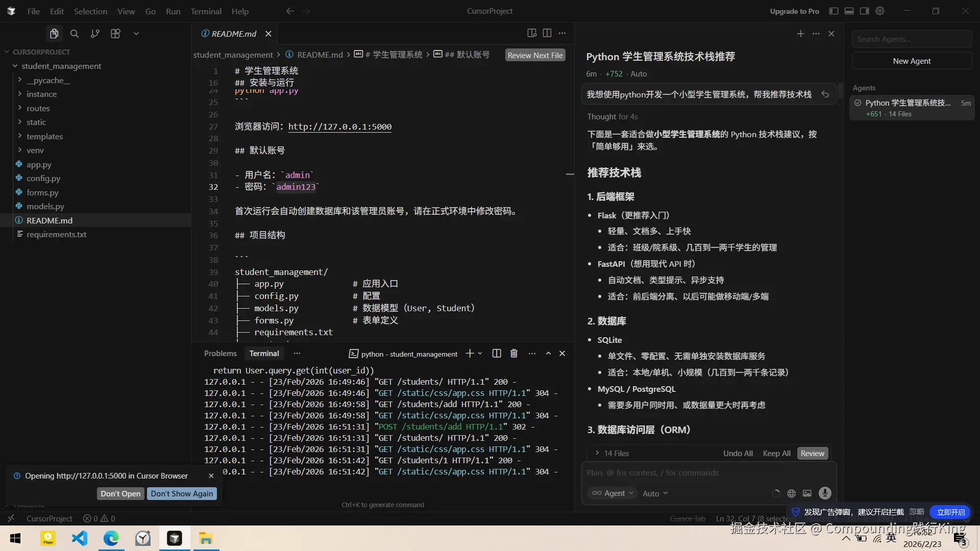Image resolution: width=980 pixels, height=551 pixels.
Task: Toggle the secondary side bar layout
Action: pyautogui.click(x=864, y=11)
